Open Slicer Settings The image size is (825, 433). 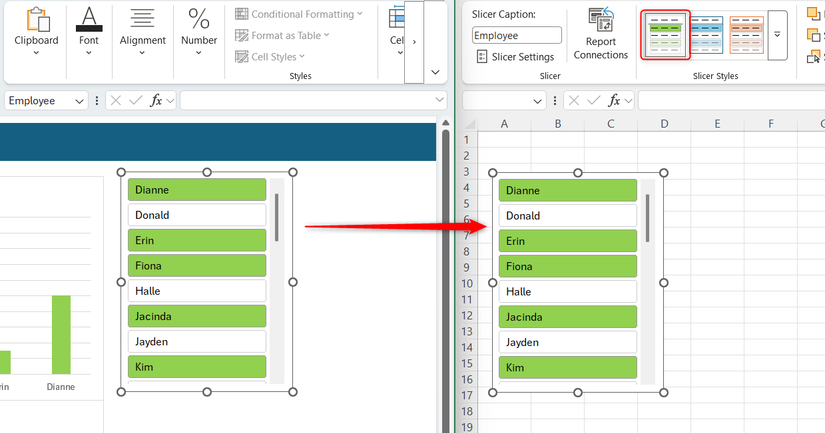pyautogui.click(x=515, y=57)
